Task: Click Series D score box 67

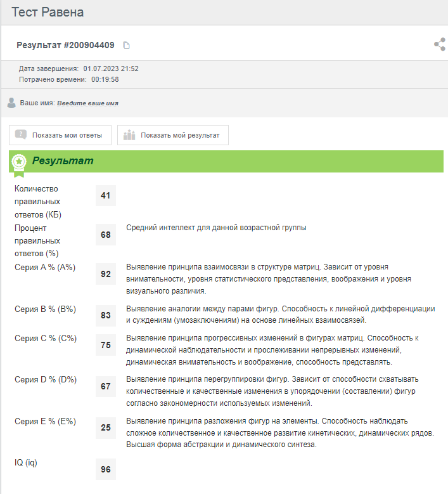Action: [105, 386]
